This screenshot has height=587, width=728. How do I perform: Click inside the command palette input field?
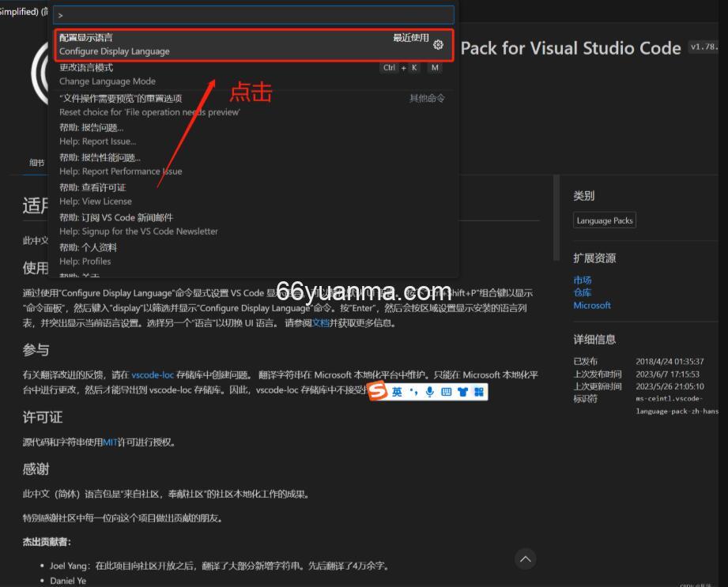pos(253,14)
